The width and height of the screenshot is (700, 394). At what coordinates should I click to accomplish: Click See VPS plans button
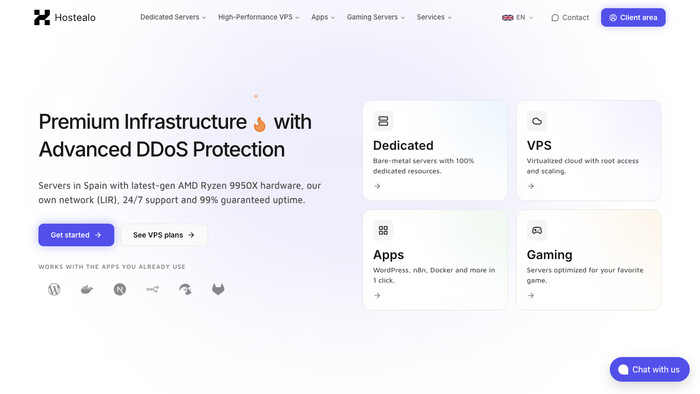[164, 235]
